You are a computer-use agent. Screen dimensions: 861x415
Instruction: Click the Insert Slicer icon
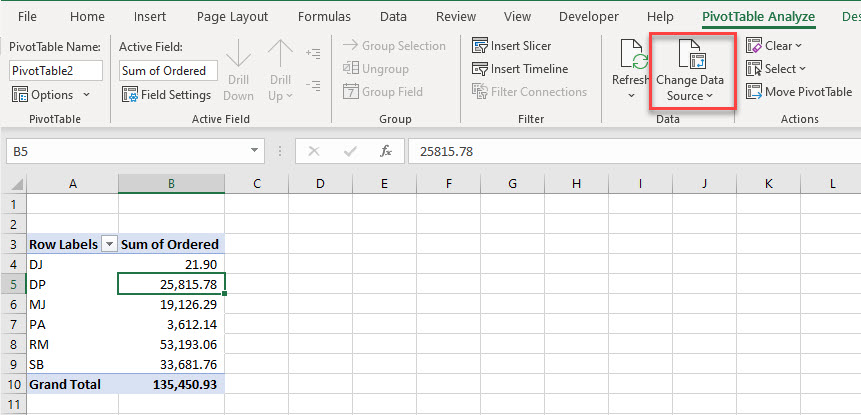pos(481,46)
